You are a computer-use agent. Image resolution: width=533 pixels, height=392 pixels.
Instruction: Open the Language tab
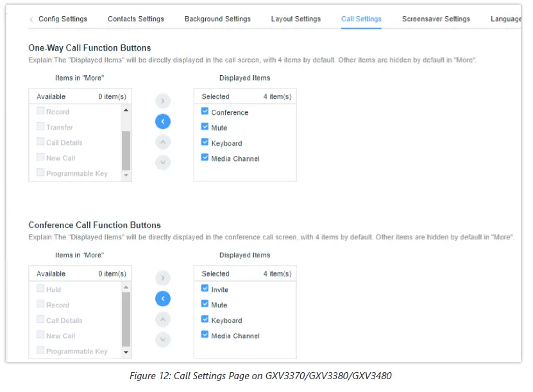[506, 19]
